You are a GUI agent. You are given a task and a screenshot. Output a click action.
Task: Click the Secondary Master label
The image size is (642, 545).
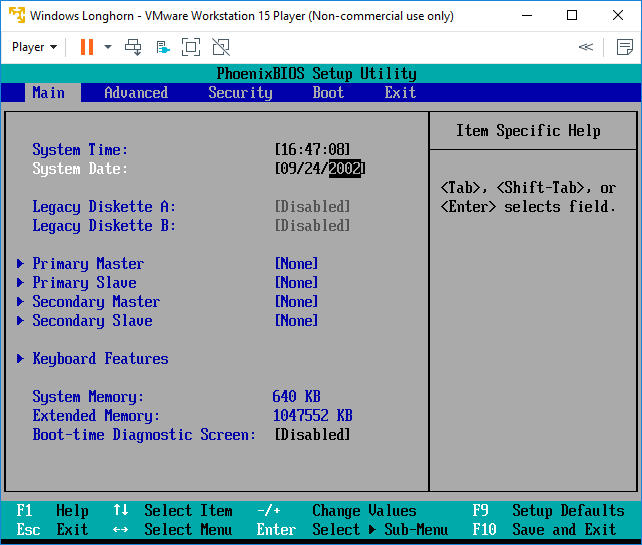(x=96, y=302)
